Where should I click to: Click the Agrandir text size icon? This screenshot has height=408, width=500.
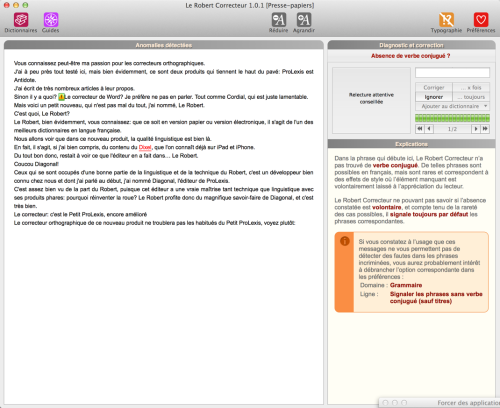(x=304, y=20)
